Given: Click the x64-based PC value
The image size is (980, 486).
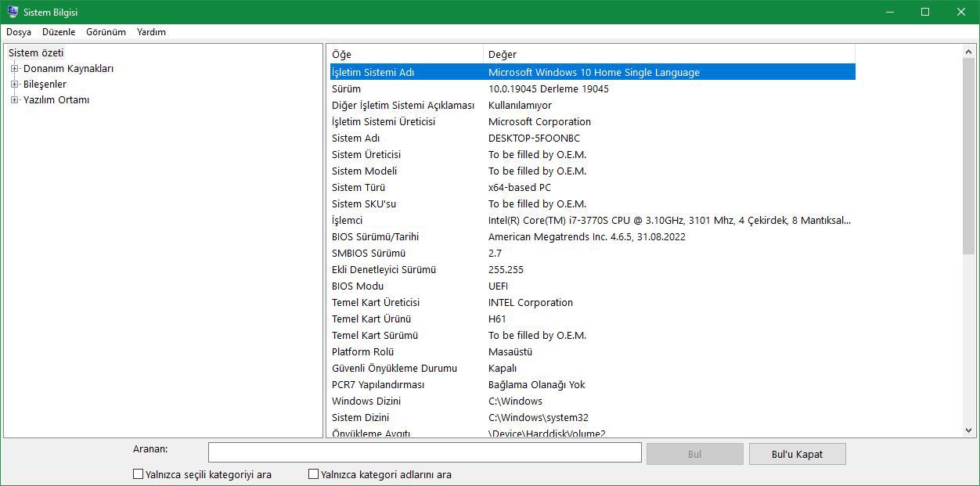Looking at the screenshot, I should point(520,187).
